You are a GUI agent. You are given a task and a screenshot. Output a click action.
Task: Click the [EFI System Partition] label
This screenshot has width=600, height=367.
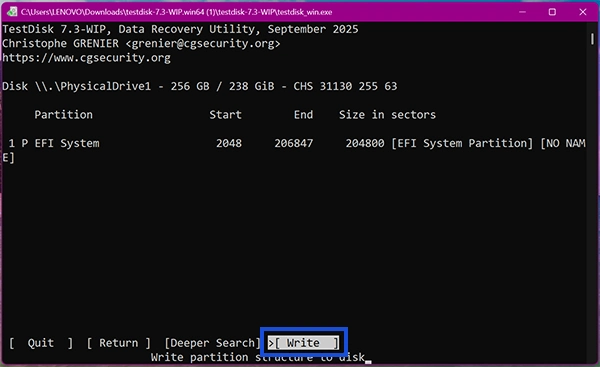(462, 144)
